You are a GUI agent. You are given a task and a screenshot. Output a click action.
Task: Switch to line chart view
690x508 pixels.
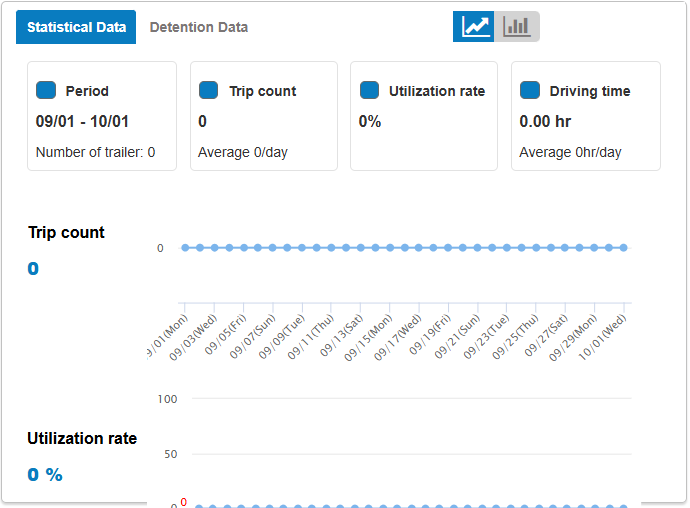pyautogui.click(x=474, y=27)
